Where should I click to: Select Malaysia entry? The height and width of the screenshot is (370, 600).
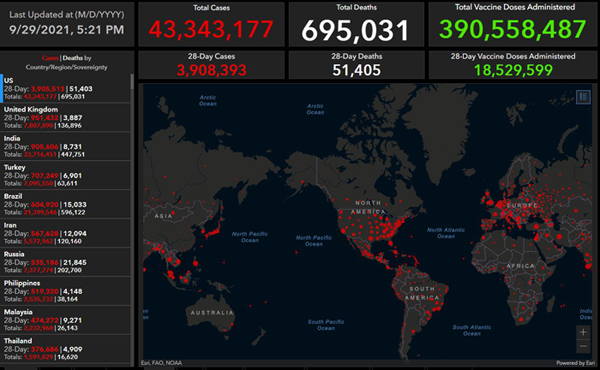65,320
